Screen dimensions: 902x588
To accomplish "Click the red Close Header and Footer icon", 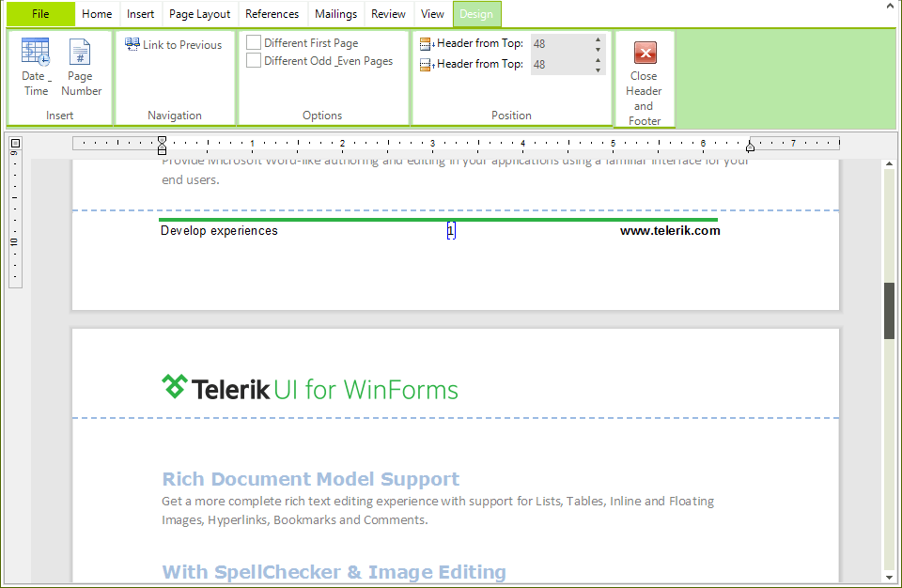I will click(x=645, y=53).
